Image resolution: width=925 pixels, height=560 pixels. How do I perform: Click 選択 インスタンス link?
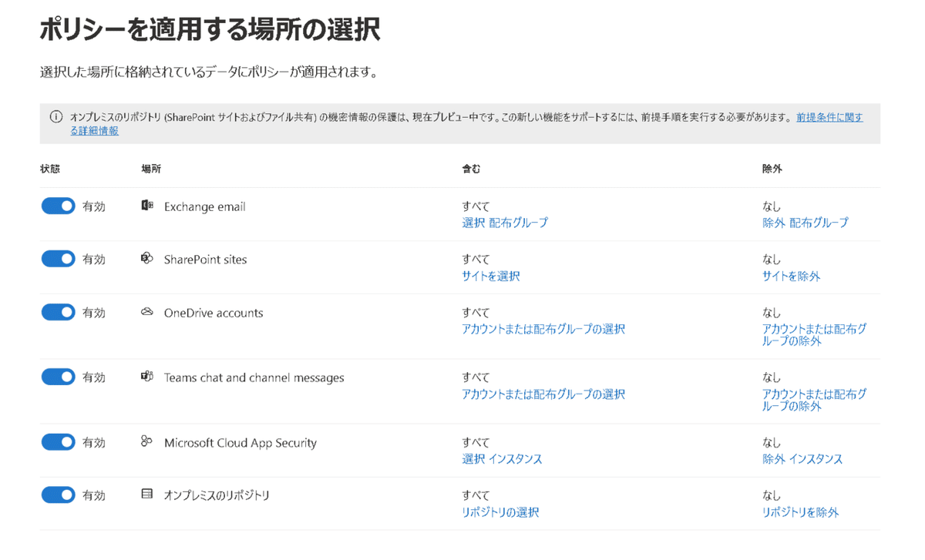click(502, 458)
